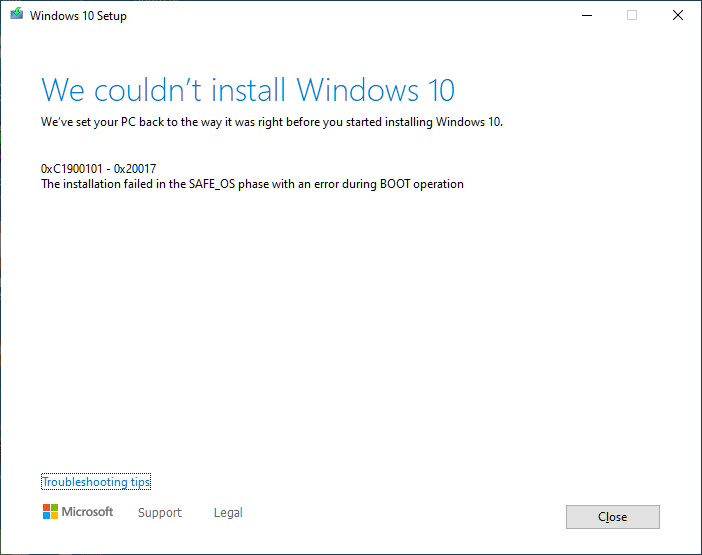Open the Troubleshooting tips link
The height and width of the screenshot is (555, 702).
(x=96, y=482)
